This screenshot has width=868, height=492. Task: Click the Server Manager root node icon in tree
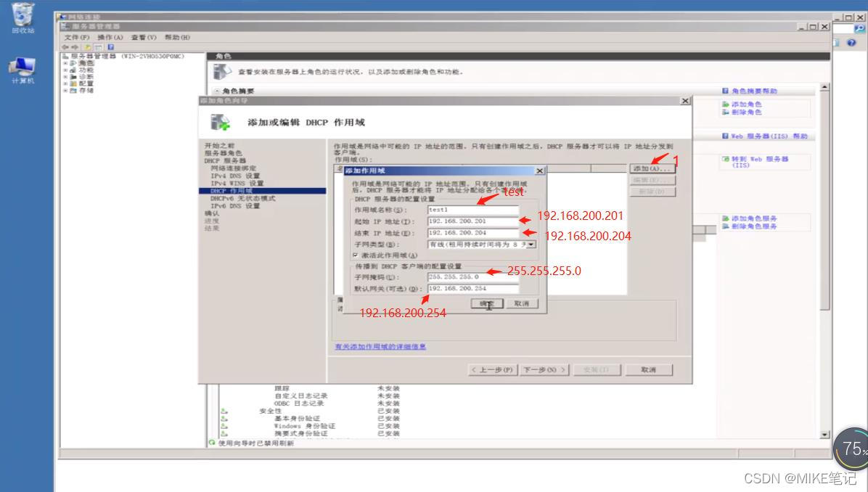tap(65, 56)
